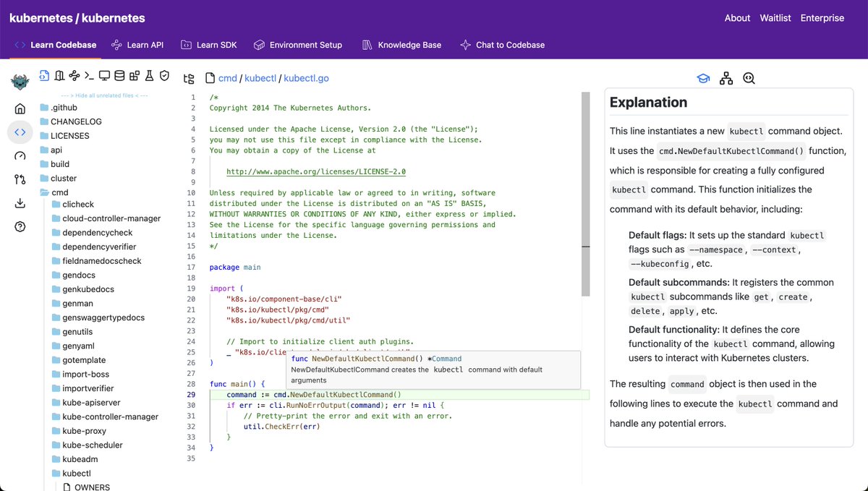
Task: Expand the clicheck folder
Action: tap(73, 205)
